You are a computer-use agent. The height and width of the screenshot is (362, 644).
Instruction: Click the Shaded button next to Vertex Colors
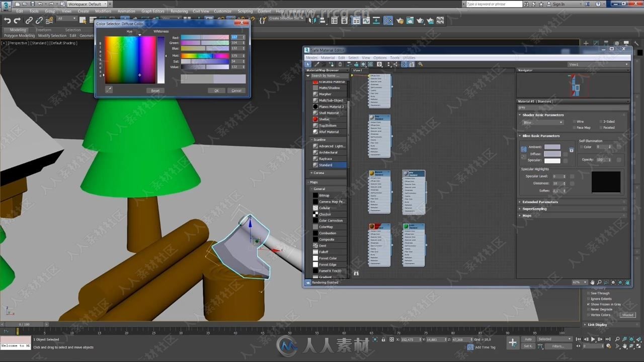coord(627,315)
